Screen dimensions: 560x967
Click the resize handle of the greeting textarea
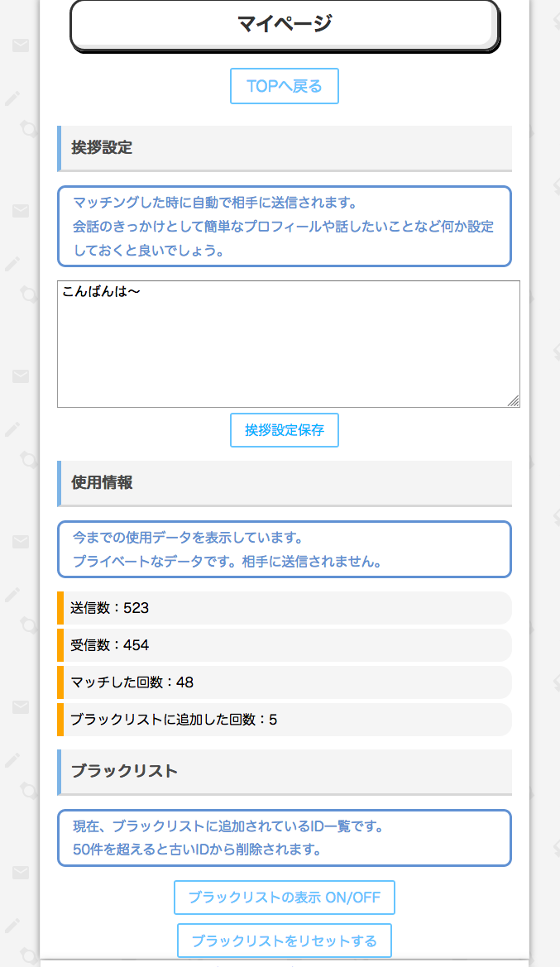pyautogui.click(x=515, y=402)
